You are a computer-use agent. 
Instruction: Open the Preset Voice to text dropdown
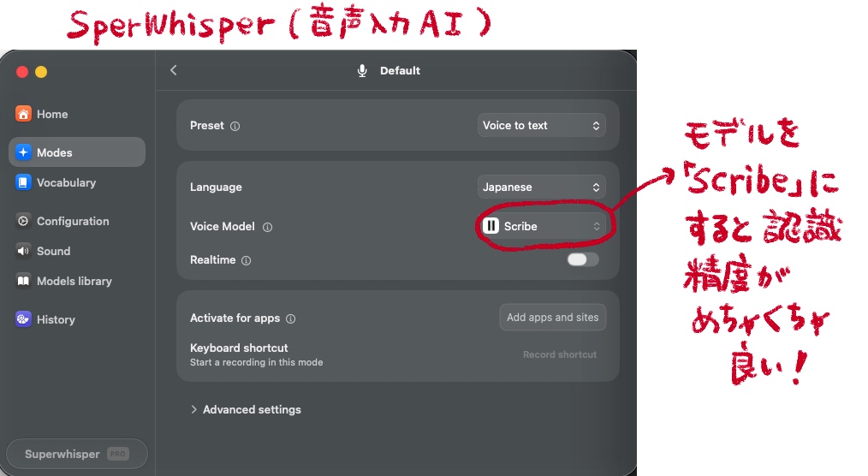(x=541, y=126)
